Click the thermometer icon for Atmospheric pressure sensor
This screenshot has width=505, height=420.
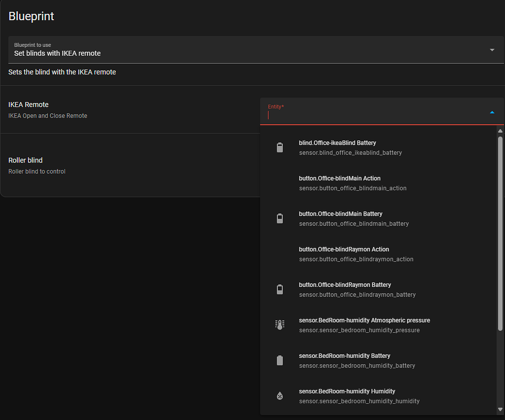280,324
